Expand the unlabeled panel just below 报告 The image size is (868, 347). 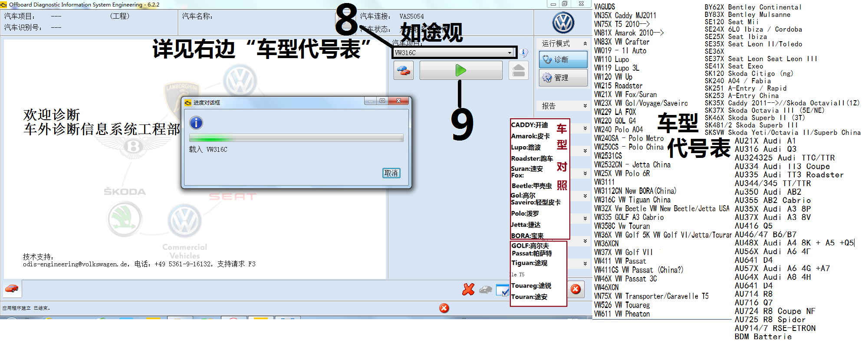[585, 128]
